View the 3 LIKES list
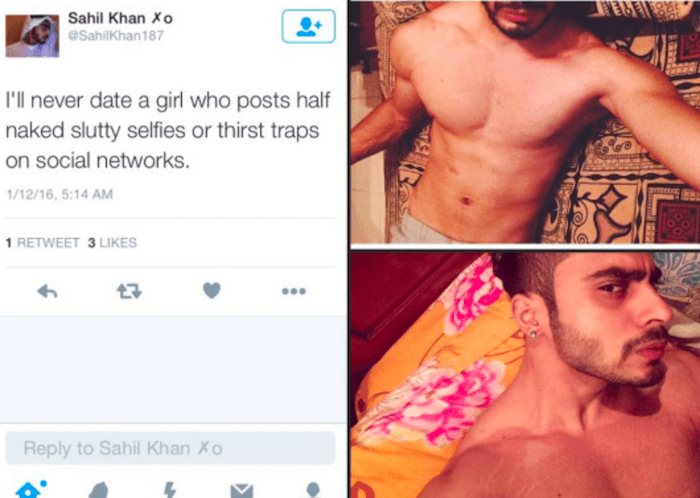The width and height of the screenshot is (700, 498). [112, 243]
